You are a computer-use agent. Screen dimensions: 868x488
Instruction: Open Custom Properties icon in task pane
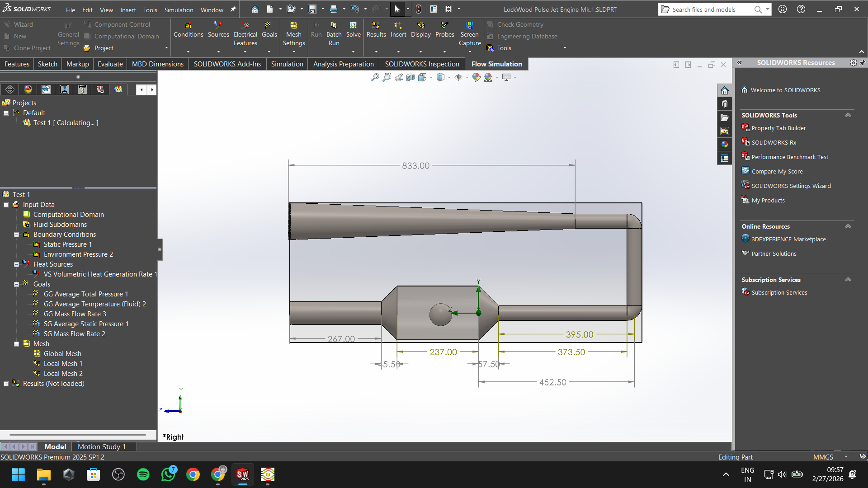coord(725,158)
